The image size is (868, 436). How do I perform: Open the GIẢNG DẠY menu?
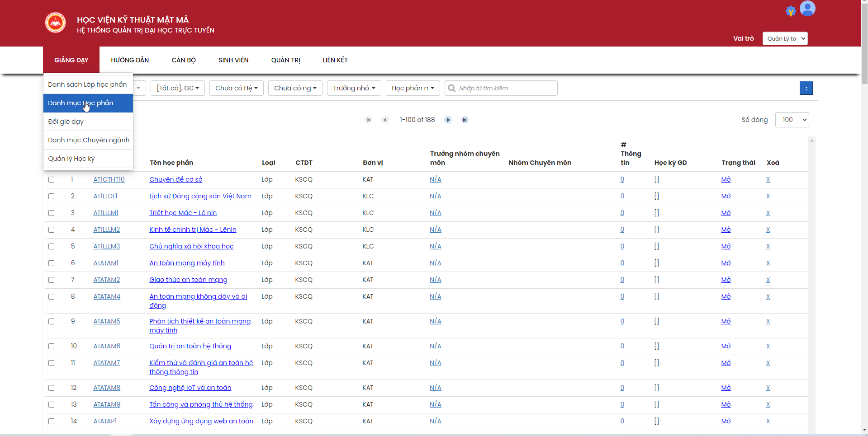click(71, 60)
